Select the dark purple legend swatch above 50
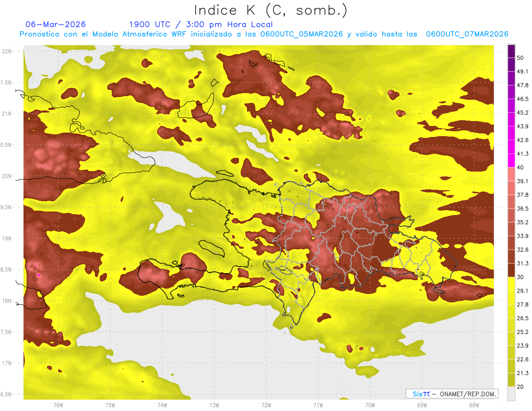Screen dimensions: 532x411 [x=511, y=51]
